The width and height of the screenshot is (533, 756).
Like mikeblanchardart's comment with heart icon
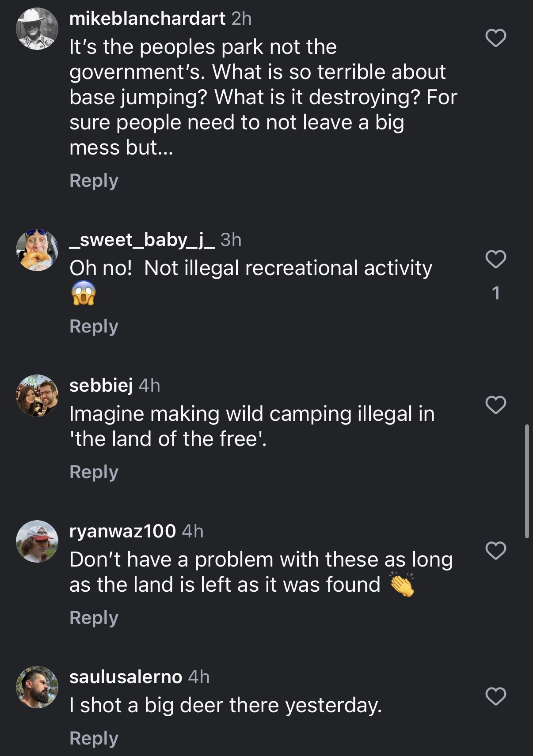pyautogui.click(x=495, y=38)
